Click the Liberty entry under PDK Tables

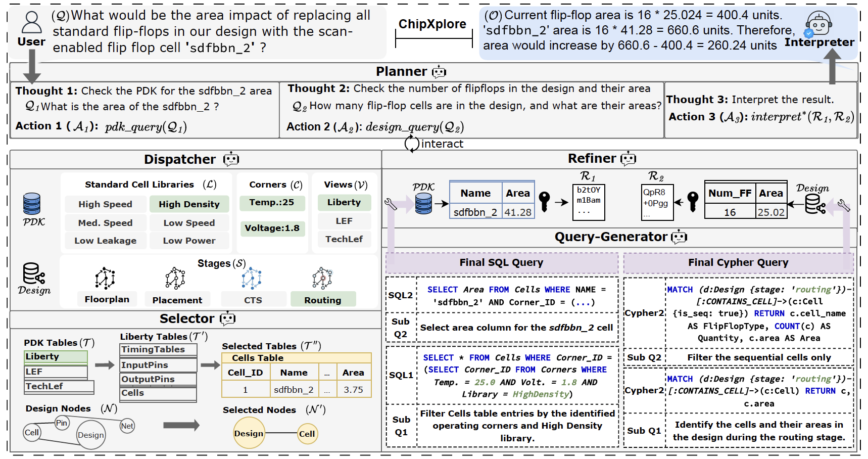click(x=56, y=357)
